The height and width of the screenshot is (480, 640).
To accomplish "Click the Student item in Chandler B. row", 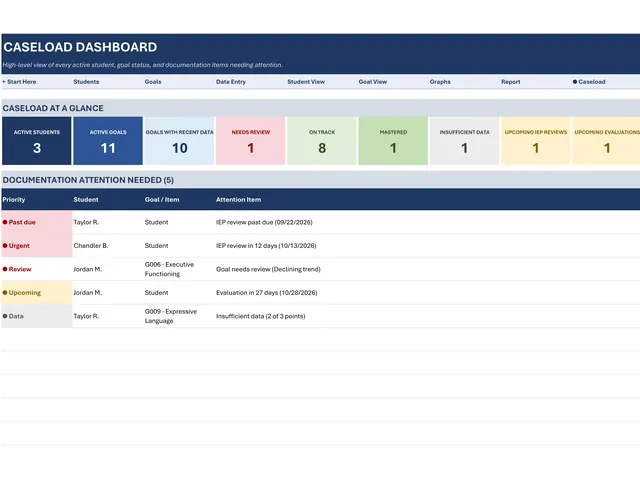I will 156,246.
